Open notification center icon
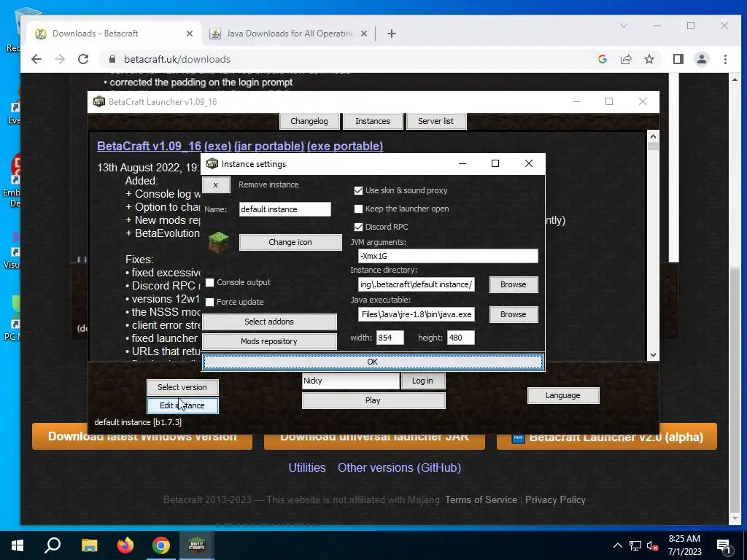The width and height of the screenshot is (747, 560). click(723, 546)
